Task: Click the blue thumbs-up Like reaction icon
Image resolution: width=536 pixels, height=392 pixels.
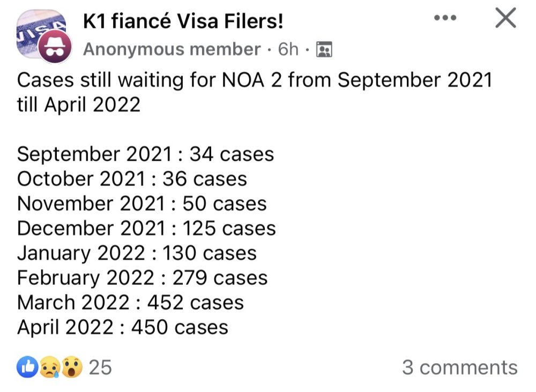Action: pos(28,367)
